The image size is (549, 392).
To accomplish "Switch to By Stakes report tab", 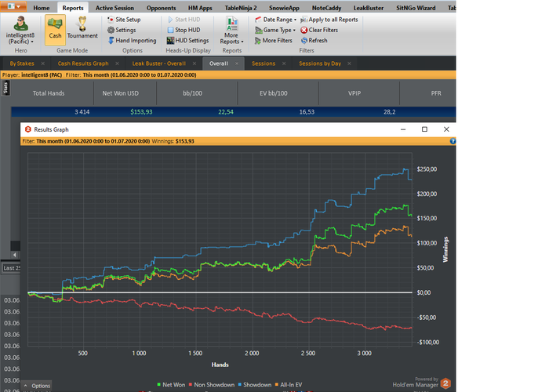I will tap(22, 64).
